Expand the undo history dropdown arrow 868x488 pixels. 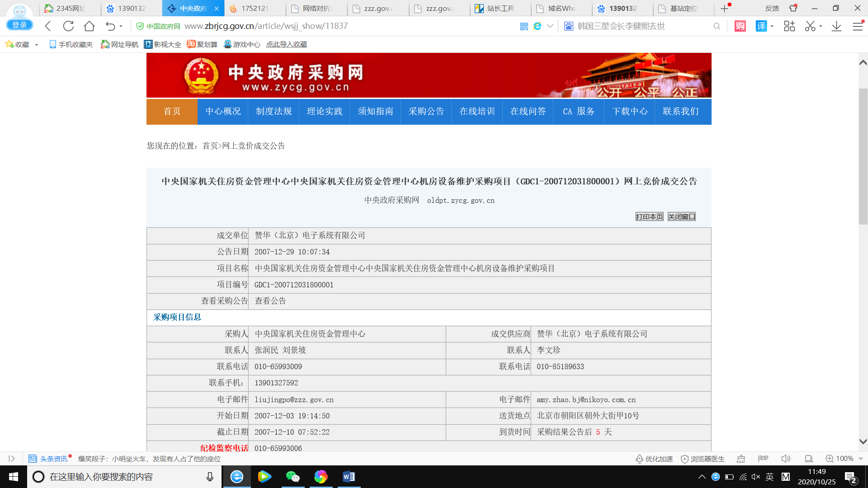click(x=121, y=26)
